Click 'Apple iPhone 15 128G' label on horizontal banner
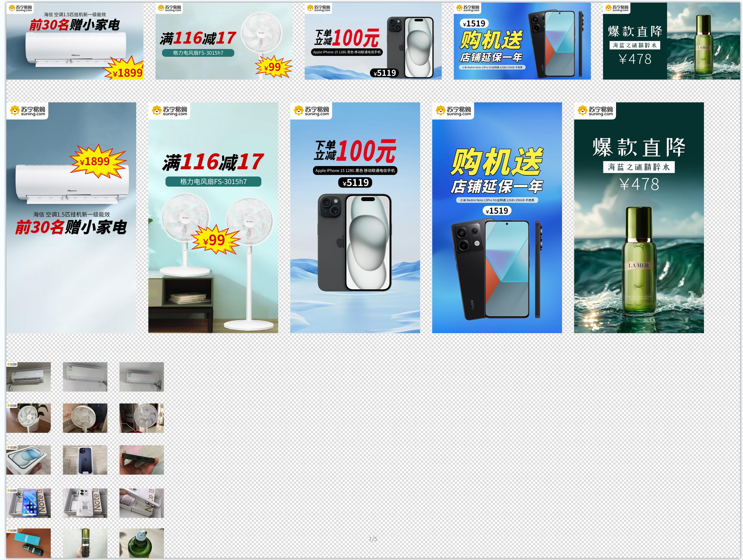743x560 pixels. [347, 52]
